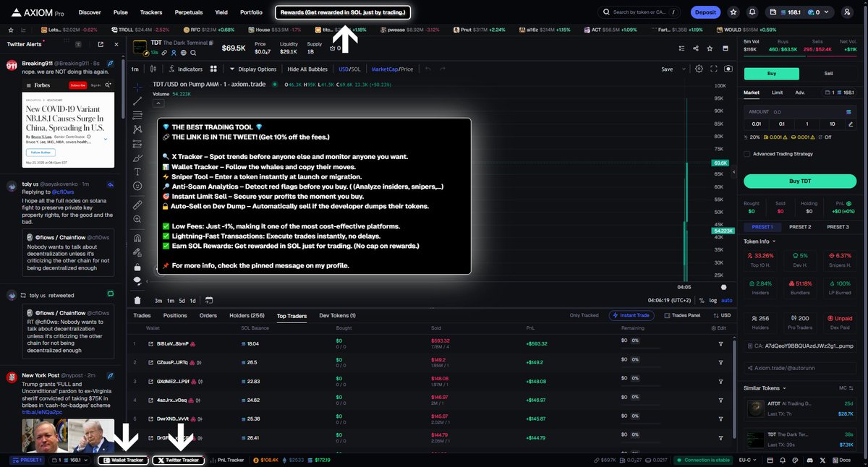Viewport: 868px width, 467px height.
Task: Toggle auto scale on chart
Action: click(x=727, y=301)
